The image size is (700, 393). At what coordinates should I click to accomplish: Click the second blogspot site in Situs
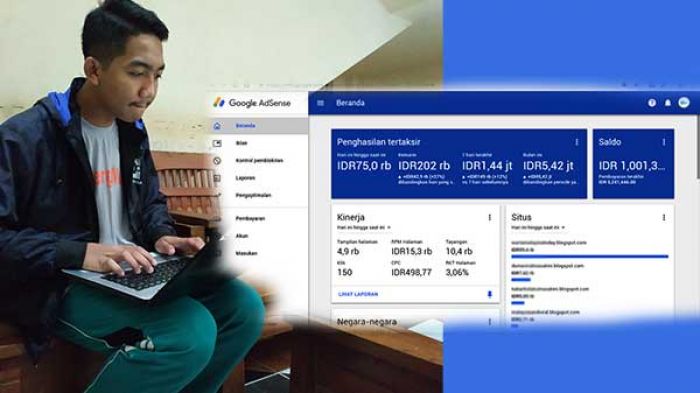pyautogui.click(x=547, y=266)
